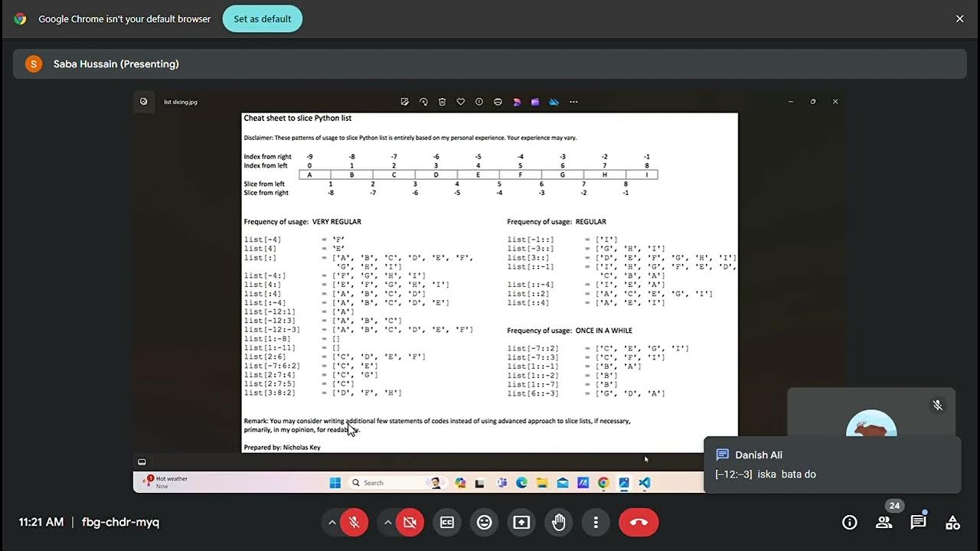Click the list[6::-3] row in the cheat sheet
The width and height of the screenshot is (980, 551).
coord(586,393)
